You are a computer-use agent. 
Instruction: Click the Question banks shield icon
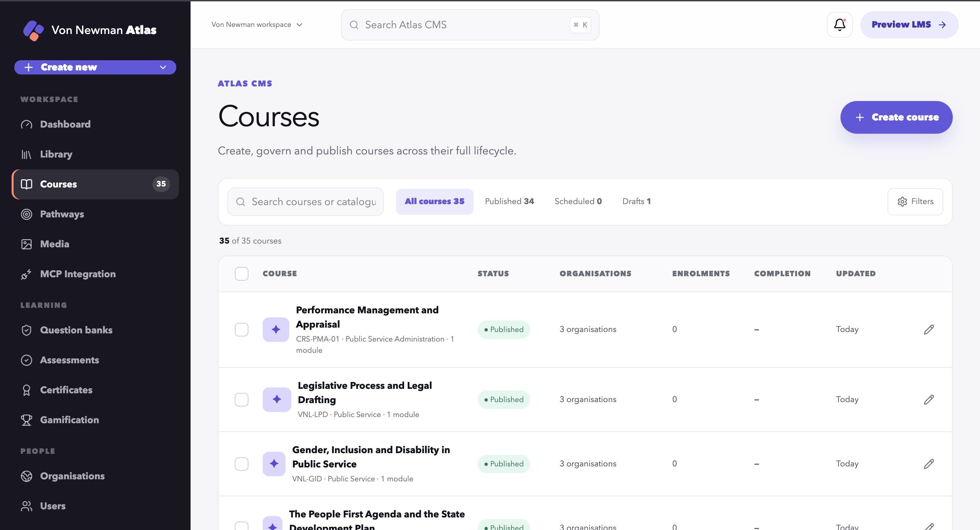[26, 330]
